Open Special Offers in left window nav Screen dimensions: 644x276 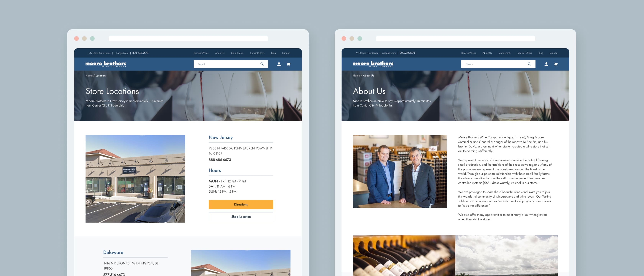click(257, 53)
